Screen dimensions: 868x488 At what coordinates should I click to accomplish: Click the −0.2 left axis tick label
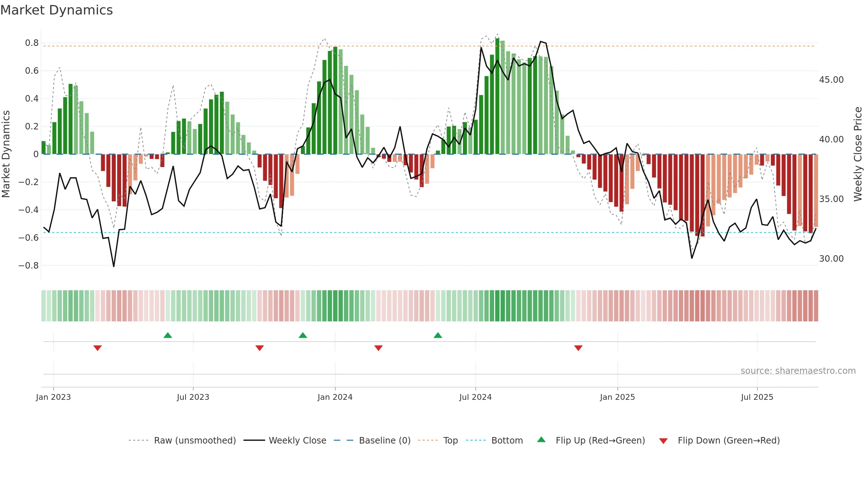29,182
